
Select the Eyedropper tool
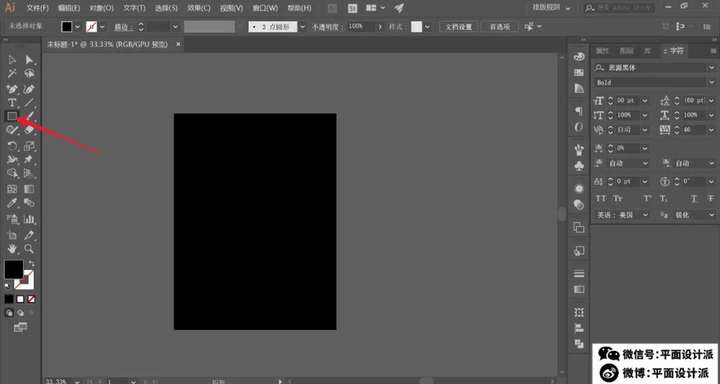(x=12, y=203)
